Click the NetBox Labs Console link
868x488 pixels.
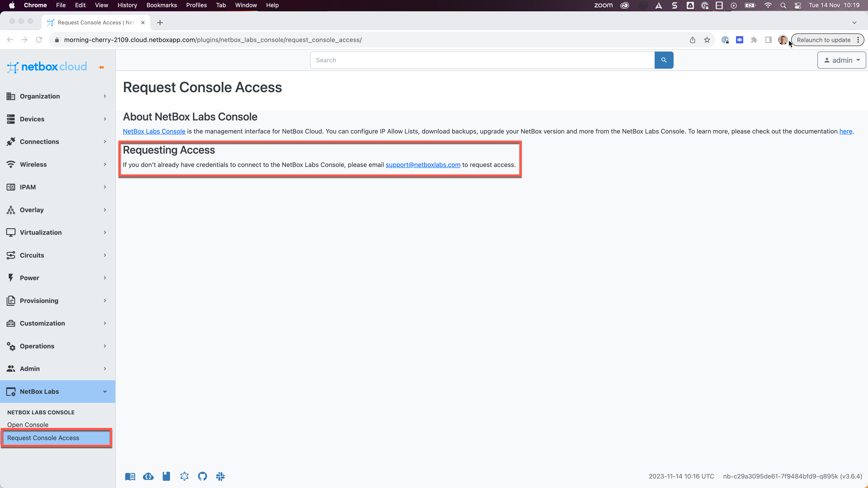(154, 131)
